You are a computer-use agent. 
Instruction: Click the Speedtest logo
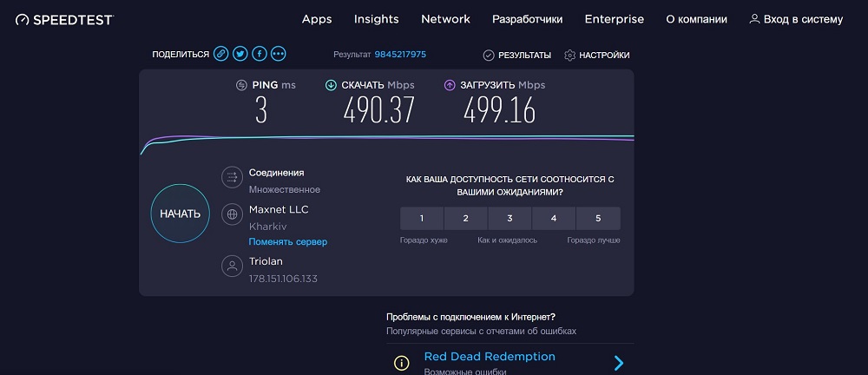point(64,19)
